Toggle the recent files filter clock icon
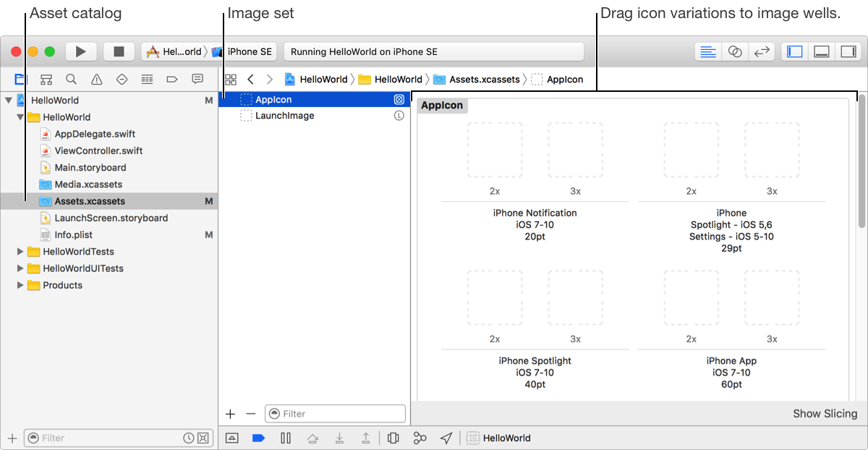The height and width of the screenshot is (450, 868). coord(189,438)
